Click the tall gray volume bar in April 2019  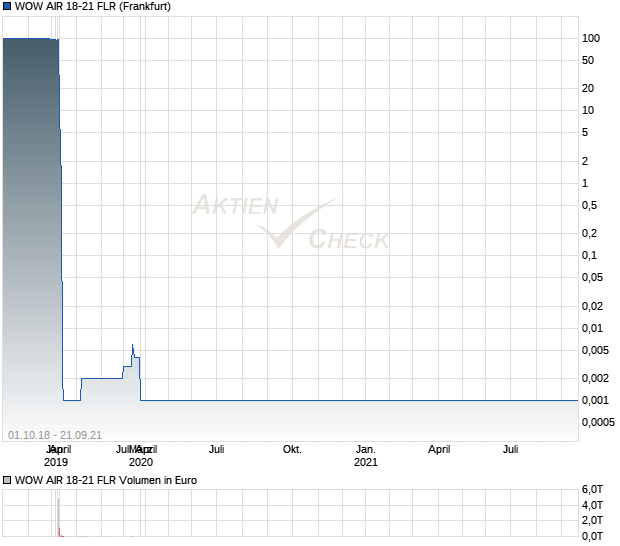click(59, 517)
